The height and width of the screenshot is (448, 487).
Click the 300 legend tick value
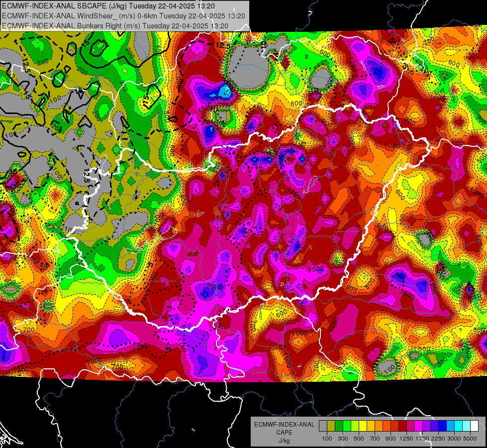tap(343, 439)
